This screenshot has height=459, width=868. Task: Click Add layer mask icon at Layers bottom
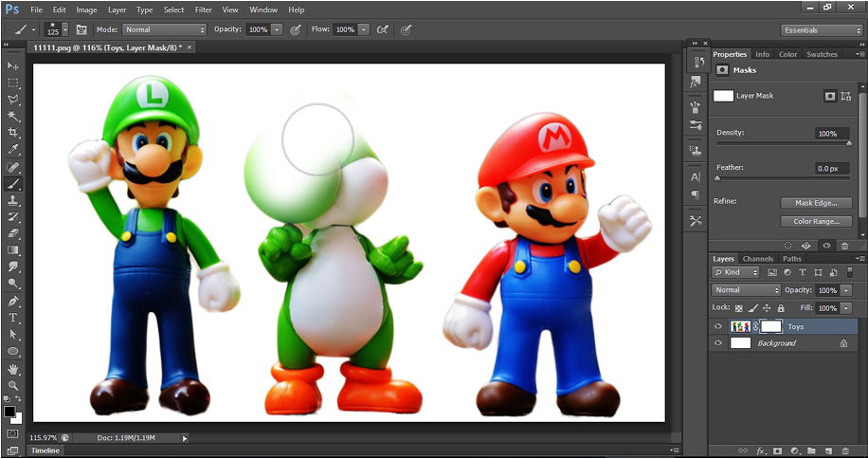tap(777, 451)
